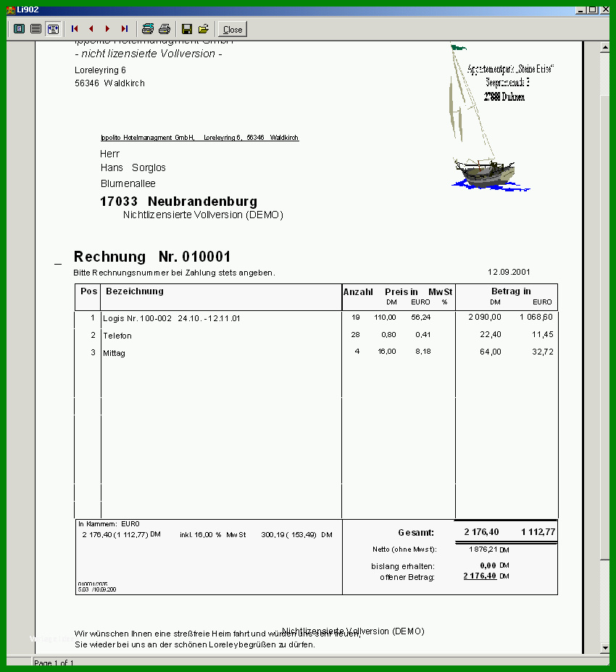Screen dimensions: 616x672
Task: Click the 'bislang erhalten:' label
Action: (403, 566)
